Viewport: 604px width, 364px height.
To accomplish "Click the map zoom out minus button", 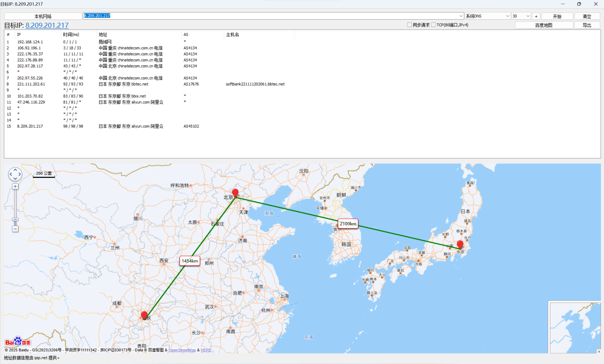I will tap(15, 229).
